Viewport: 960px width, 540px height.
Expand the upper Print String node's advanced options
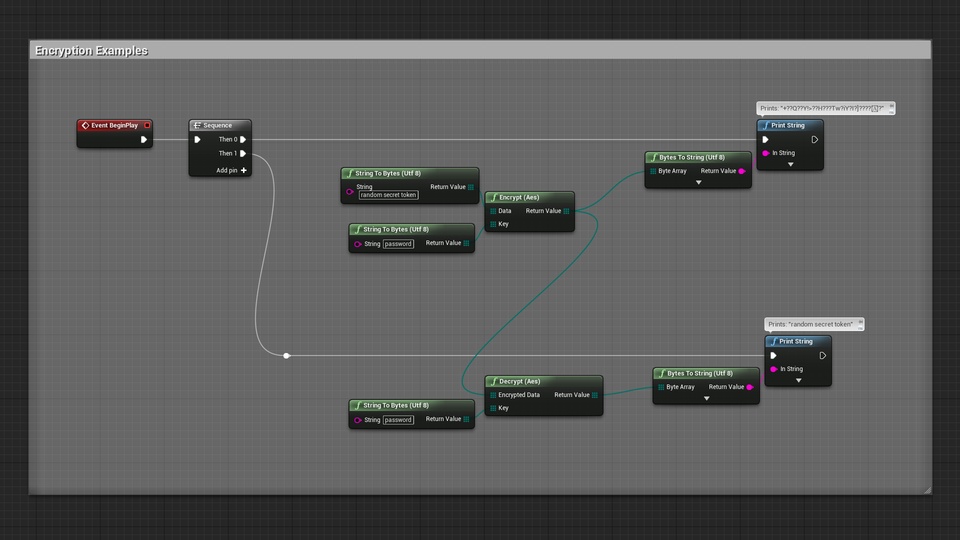click(790, 165)
